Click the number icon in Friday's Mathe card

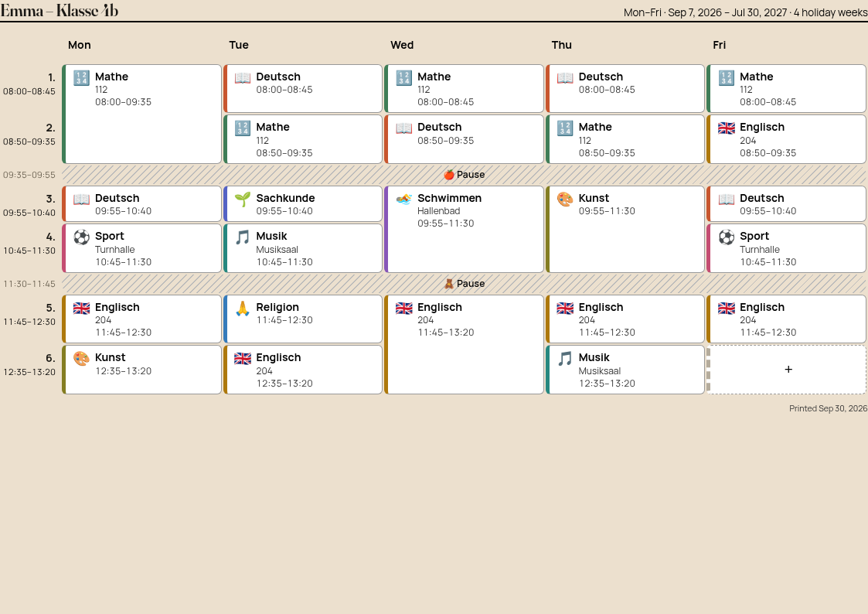click(x=727, y=78)
